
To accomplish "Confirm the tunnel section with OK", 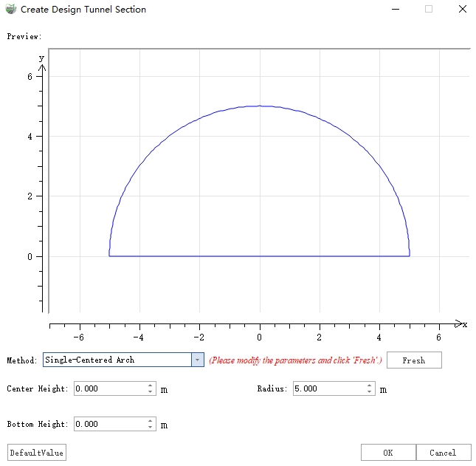I will point(388,453).
